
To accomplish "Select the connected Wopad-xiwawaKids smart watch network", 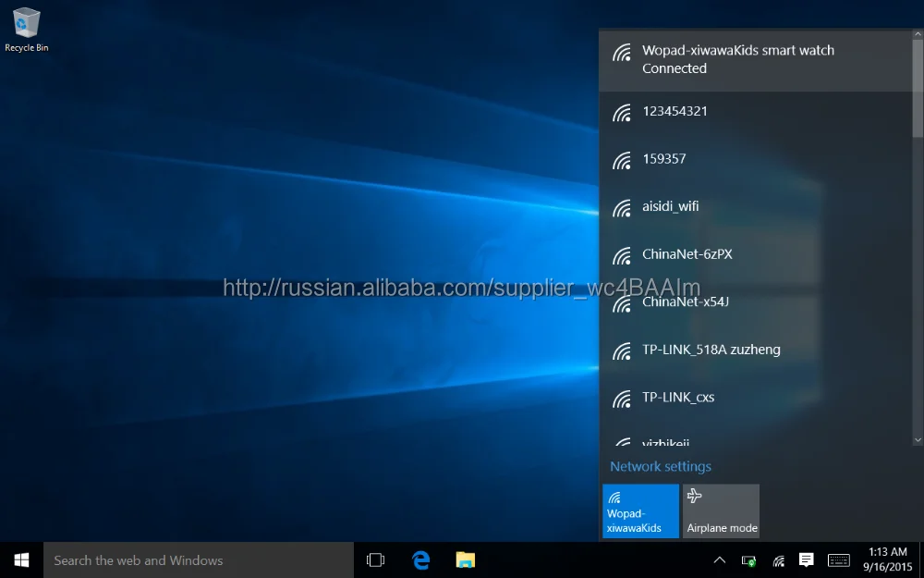I will (x=756, y=59).
